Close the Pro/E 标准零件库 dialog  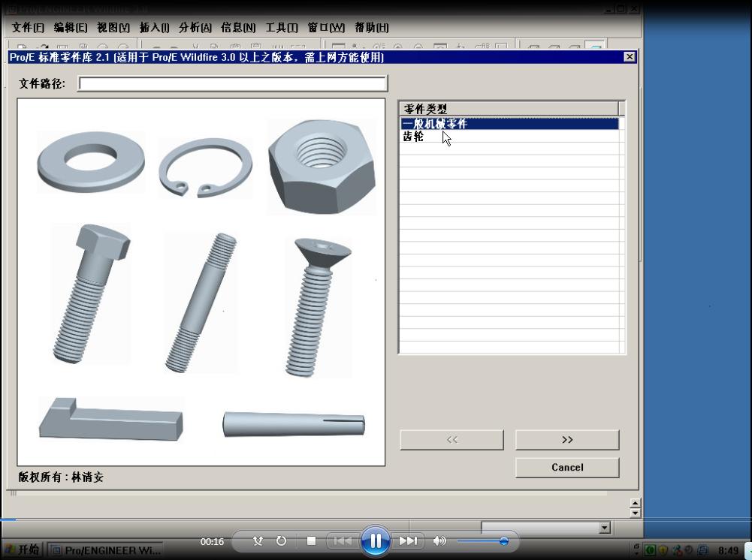click(x=630, y=57)
